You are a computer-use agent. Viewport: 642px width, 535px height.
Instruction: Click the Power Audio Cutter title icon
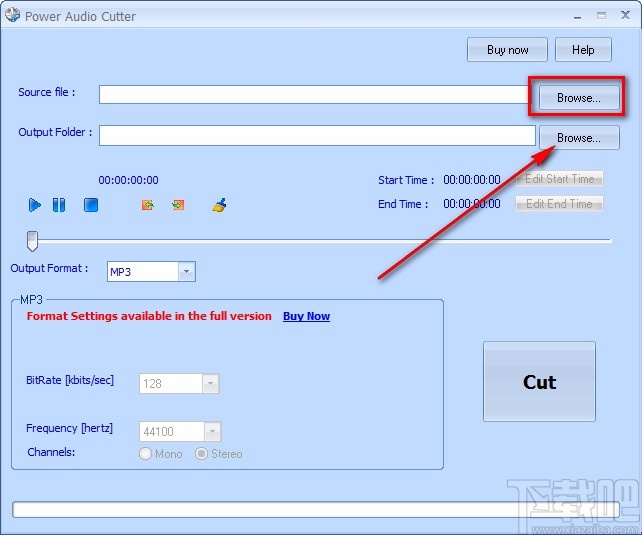click(12, 15)
